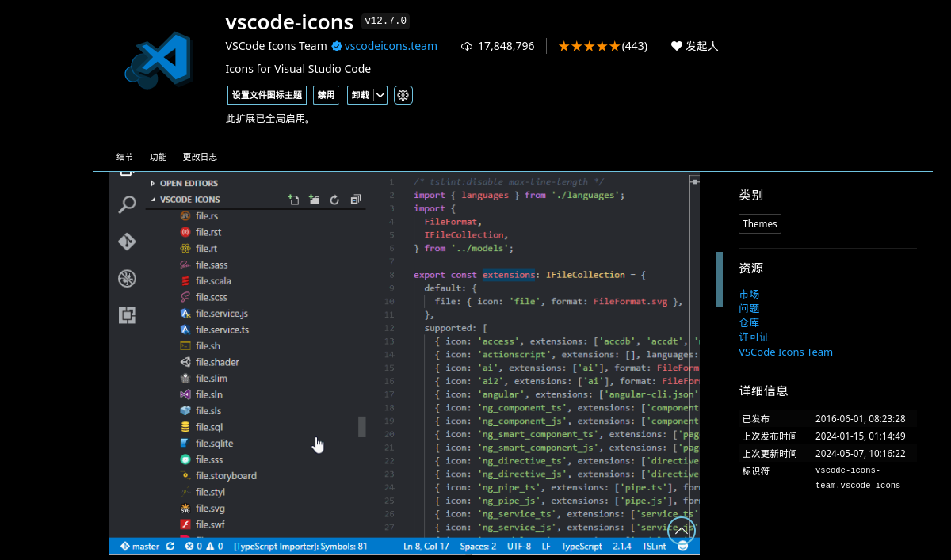This screenshot has height=560, width=951.
Task: Open the 更改日志 tab
Action: pos(200,157)
